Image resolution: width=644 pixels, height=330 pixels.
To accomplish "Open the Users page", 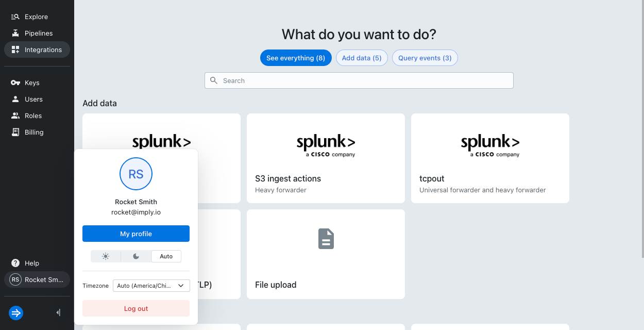I will point(37,99).
